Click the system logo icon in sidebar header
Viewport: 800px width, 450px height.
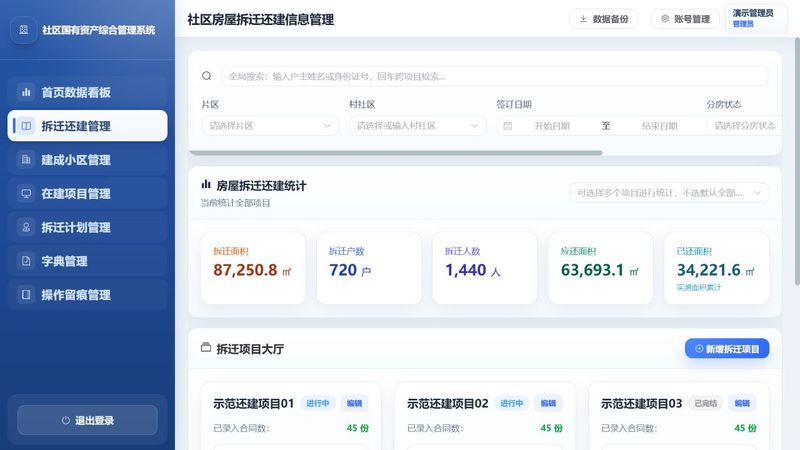tap(23, 30)
